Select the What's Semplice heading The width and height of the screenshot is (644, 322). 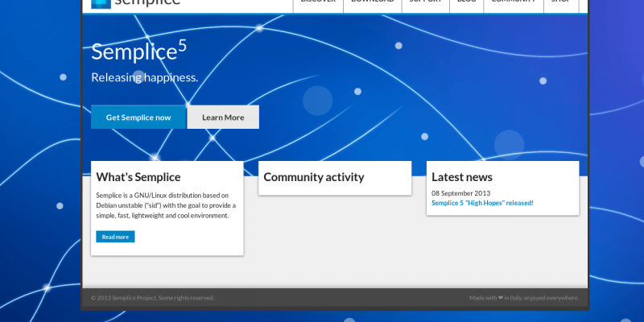(x=138, y=177)
